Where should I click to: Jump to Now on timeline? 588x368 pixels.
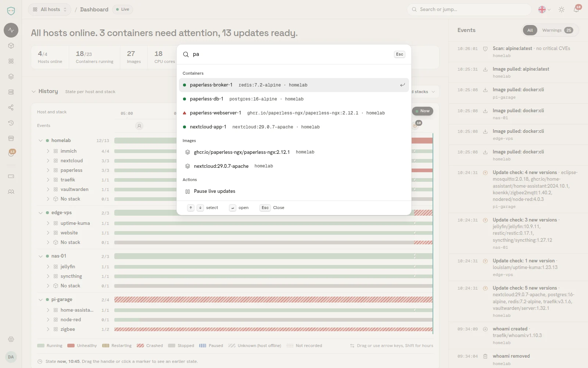tap(423, 111)
